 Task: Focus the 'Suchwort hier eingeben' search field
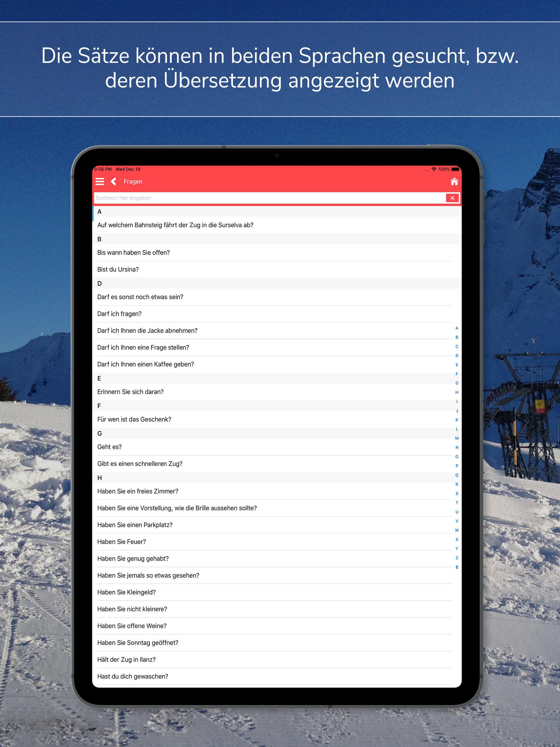point(270,198)
